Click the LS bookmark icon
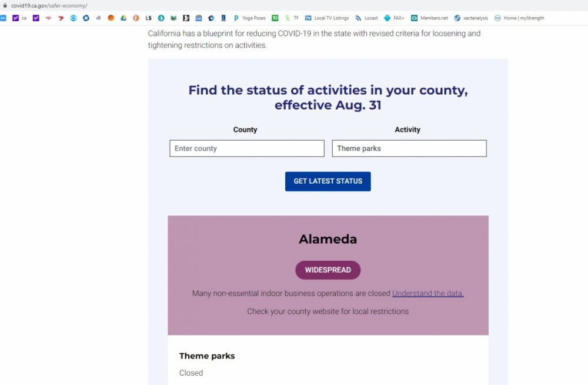588x385 pixels. [149, 18]
